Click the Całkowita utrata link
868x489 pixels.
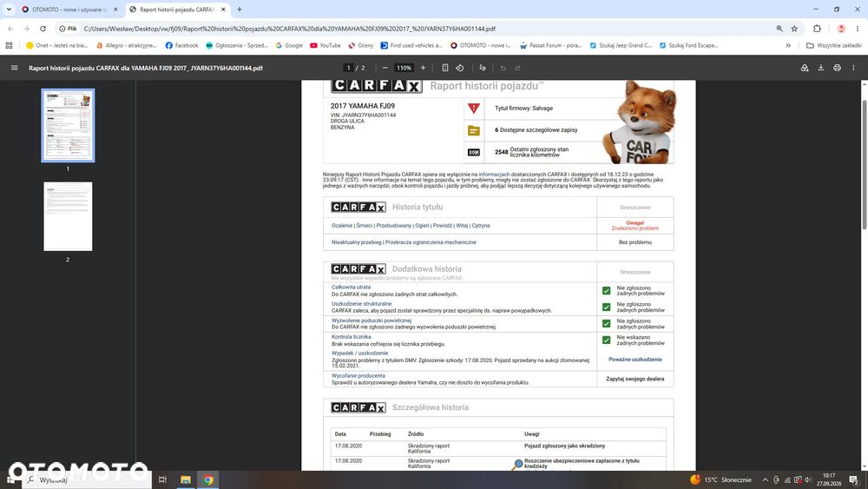[x=351, y=287]
